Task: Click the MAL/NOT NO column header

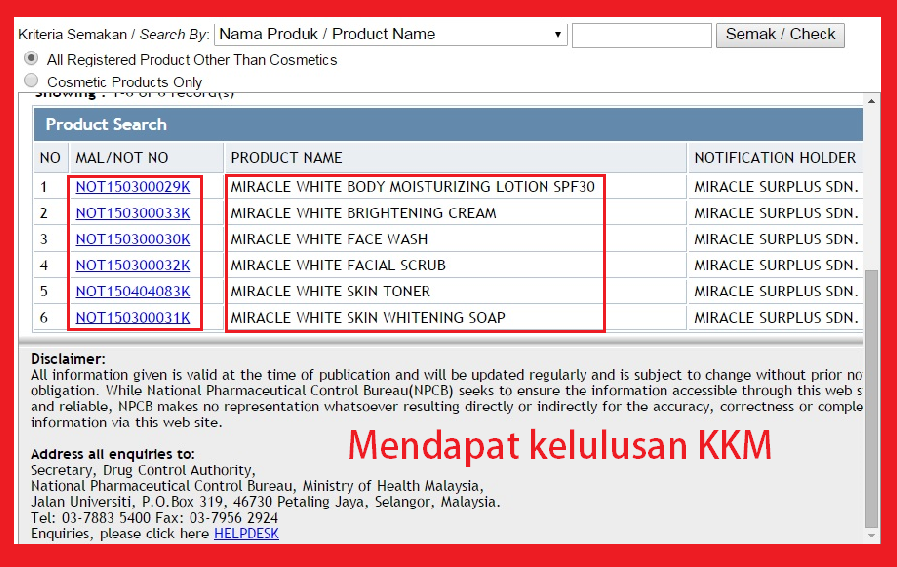Action: coord(146,158)
